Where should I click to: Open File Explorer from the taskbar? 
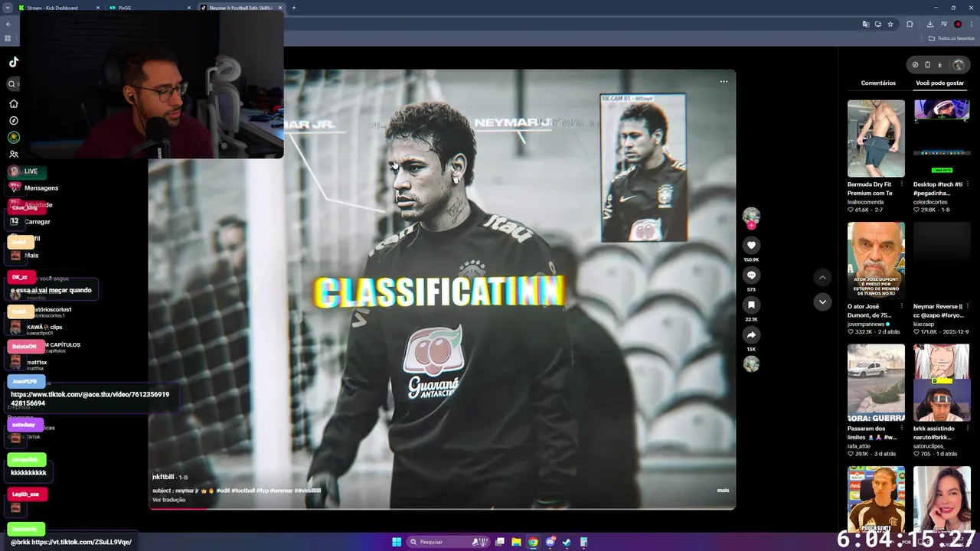[516, 542]
